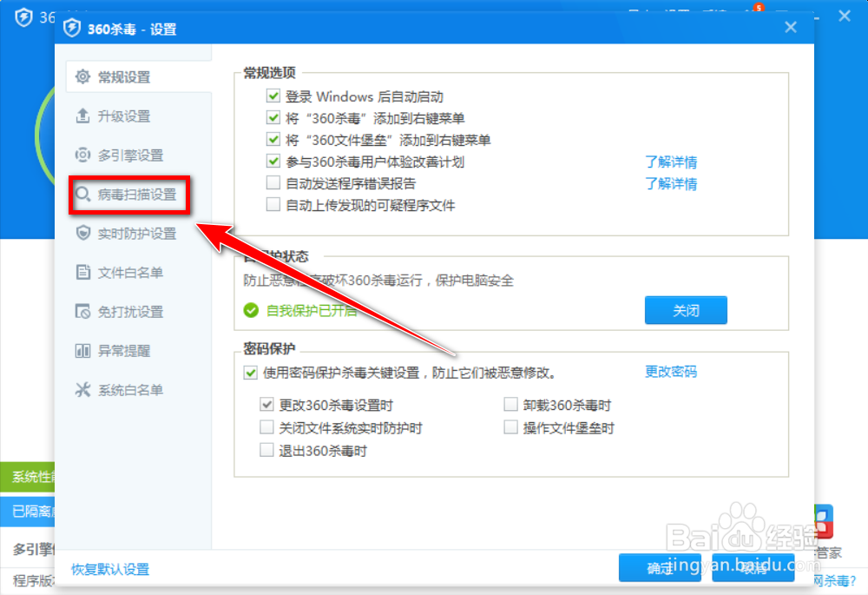This screenshot has width=868, height=595.
Task: Click the gear icon beside 常规设置
Action: pyautogui.click(x=83, y=76)
